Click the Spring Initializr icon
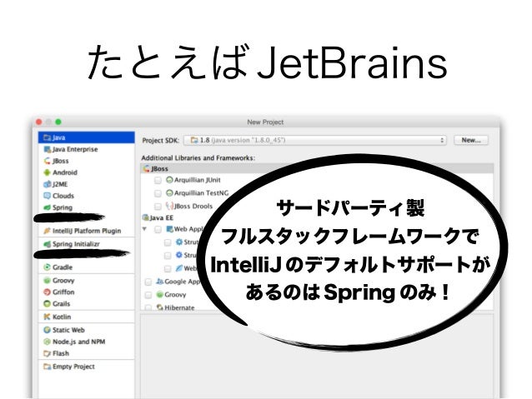This screenshot has height=399, width=532. [48, 244]
